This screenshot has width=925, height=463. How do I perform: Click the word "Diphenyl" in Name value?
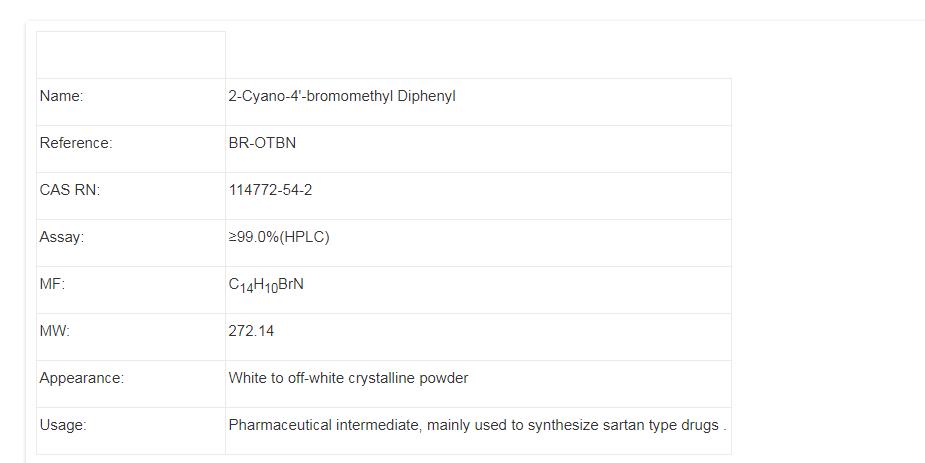click(x=426, y=97)
